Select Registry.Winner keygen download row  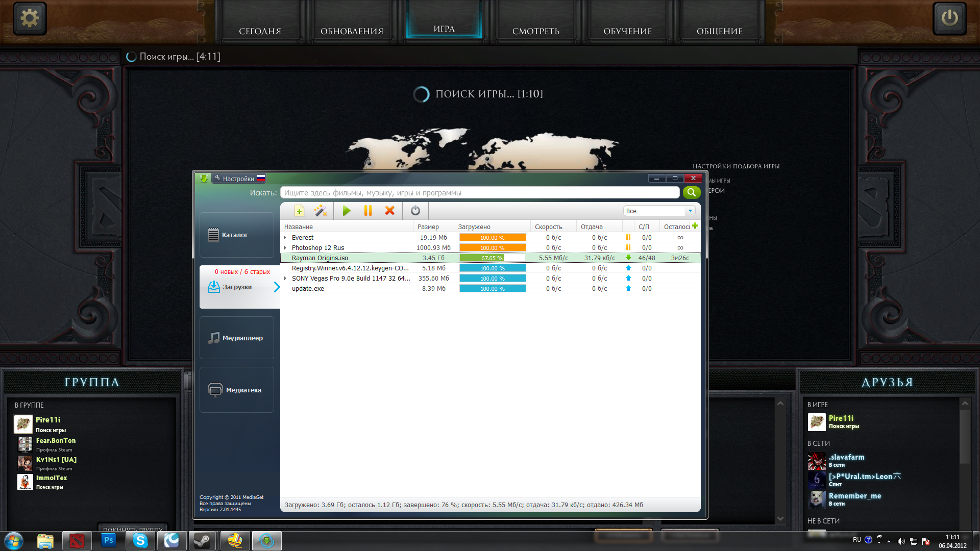click(x=490, y=268)
